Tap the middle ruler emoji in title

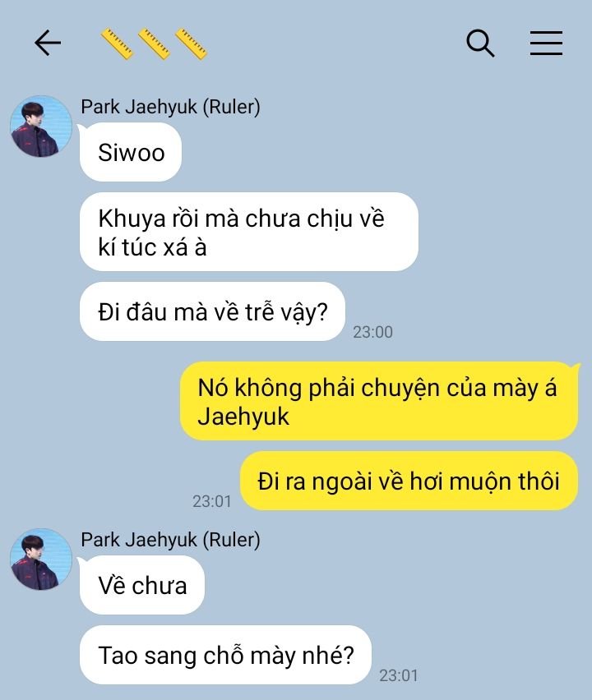(154, 44)
